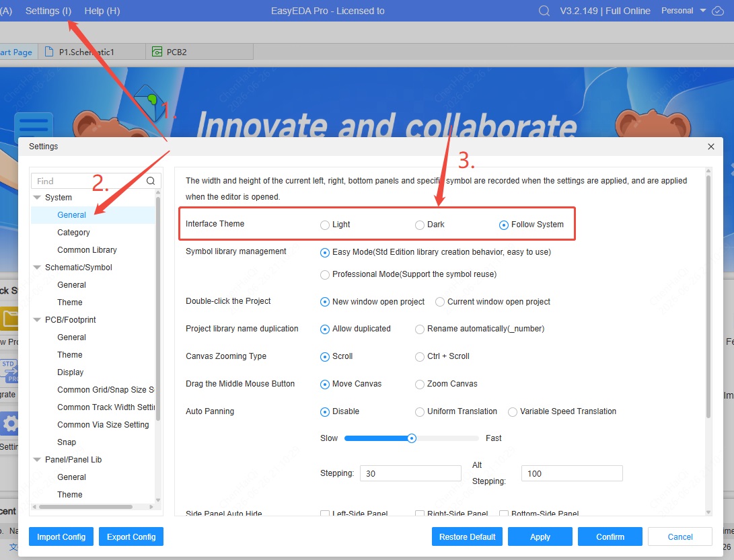The image size is (734, 560).
Task: Select New window open project
Action: [x=325, y=302]
